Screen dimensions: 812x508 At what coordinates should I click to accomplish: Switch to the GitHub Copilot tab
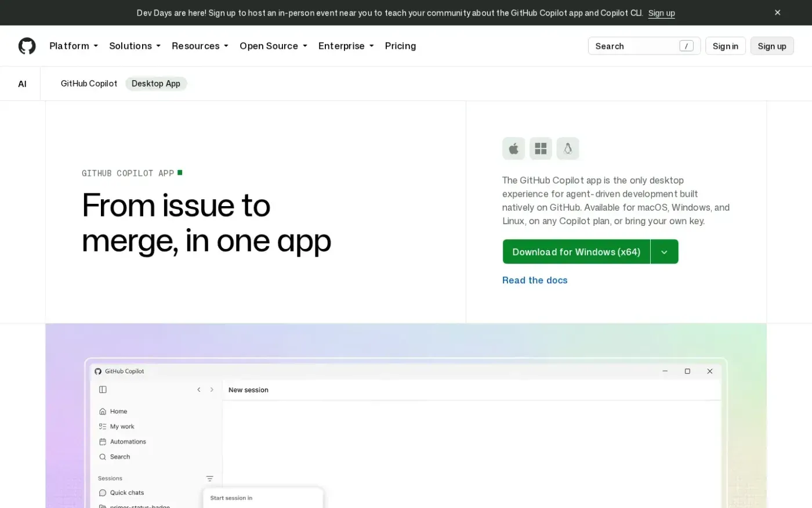[x=89, y=84]
